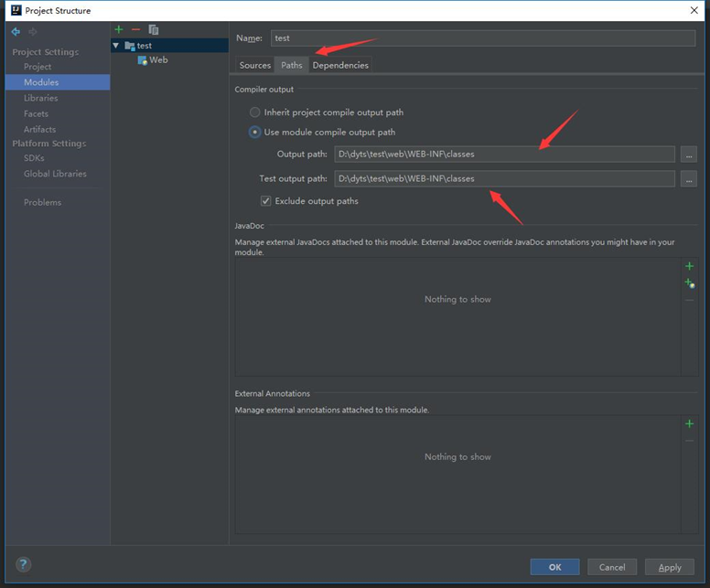Toggle Exclude output paths checkbox
This screenshot has height=588, width=710.
266,201
